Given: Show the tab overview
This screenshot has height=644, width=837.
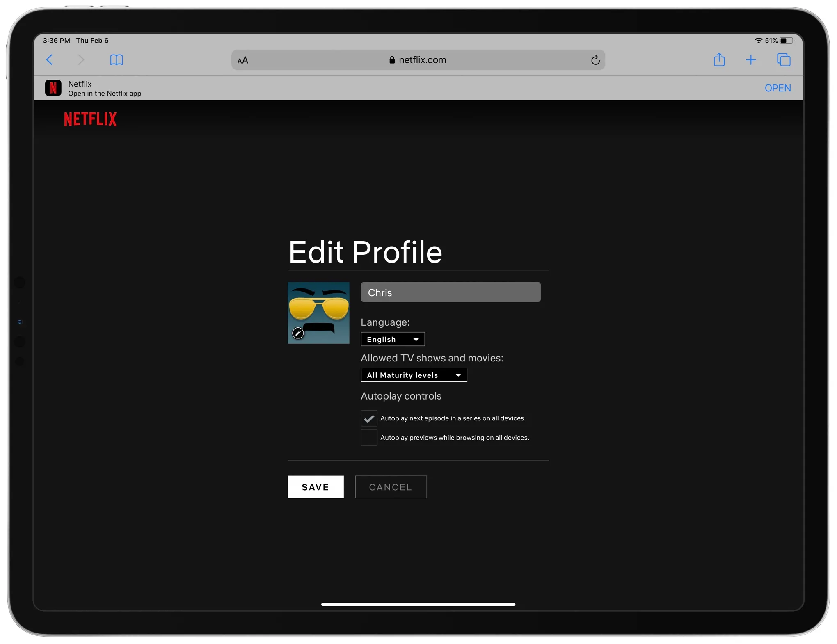Looking at the screenshot, I should point(783,60).
